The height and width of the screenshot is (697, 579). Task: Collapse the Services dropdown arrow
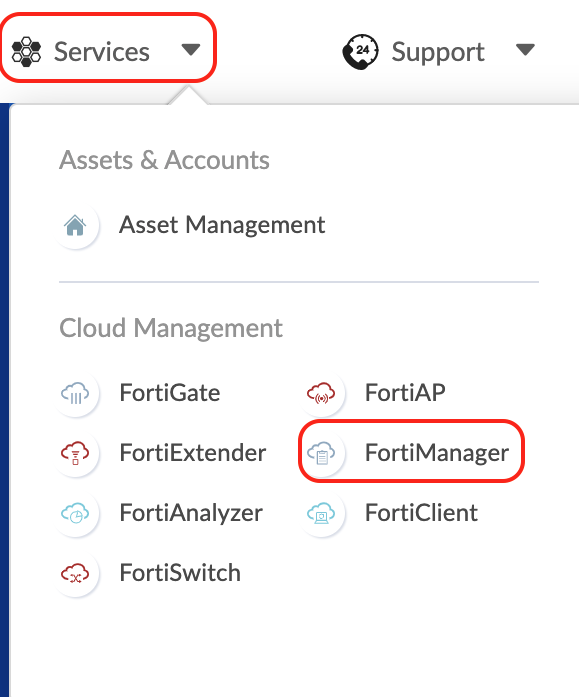(191, 49)
